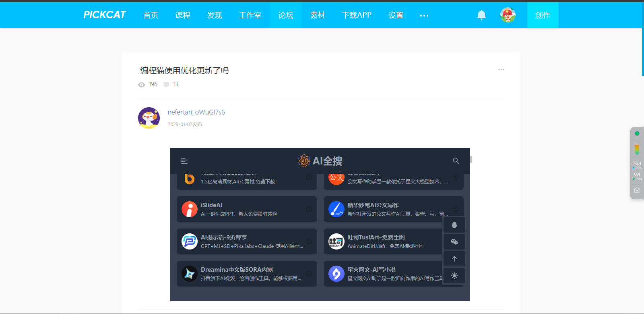Select the 论坛 tab
Viewport: 644px width, 314px height.
tap(286, 15)
